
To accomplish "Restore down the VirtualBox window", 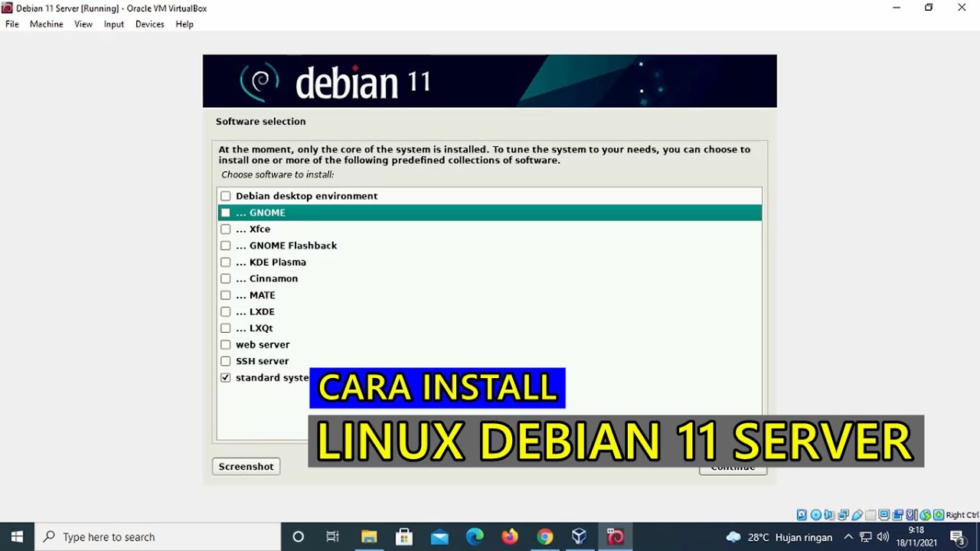I will (x=929, y=8).
